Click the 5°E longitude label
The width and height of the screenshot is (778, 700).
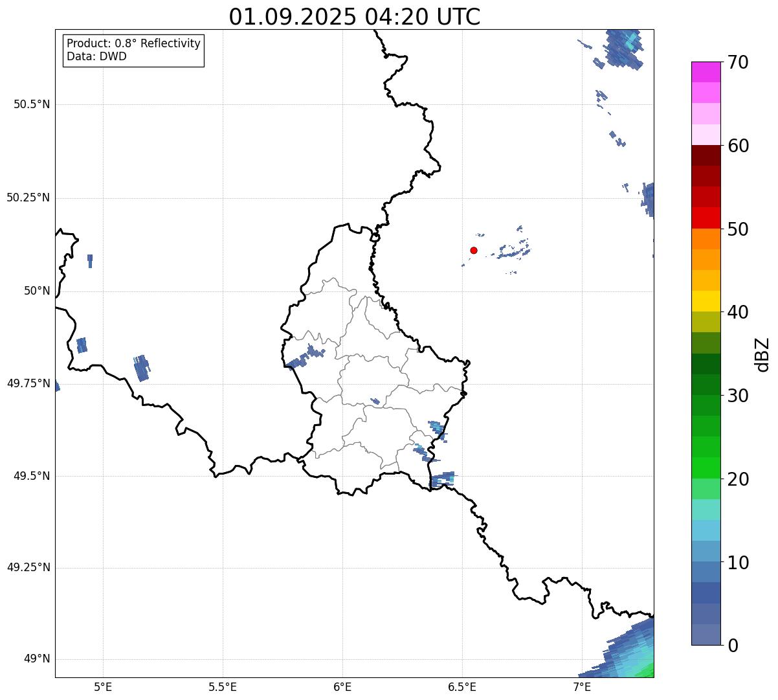coord(103,687)
